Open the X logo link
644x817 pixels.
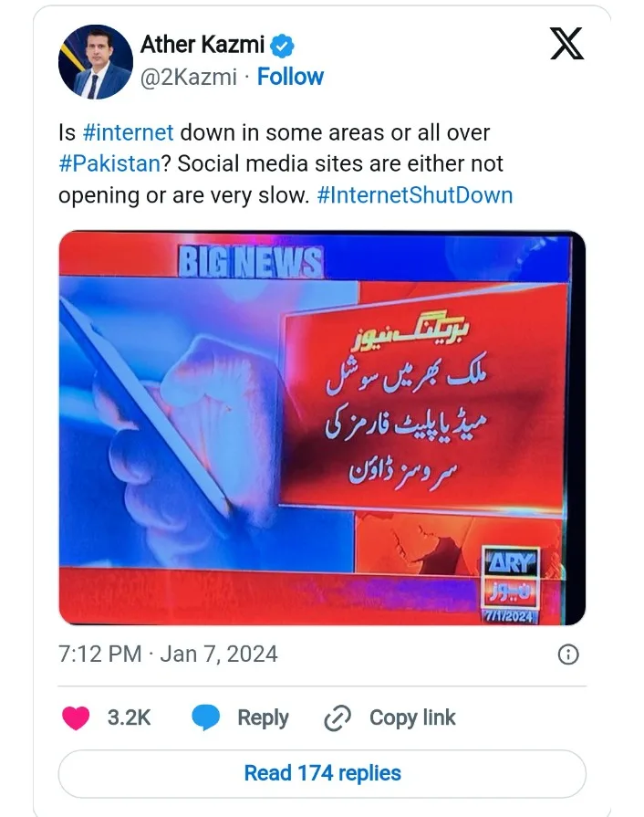pyautogui.click(x=566, y=44)
